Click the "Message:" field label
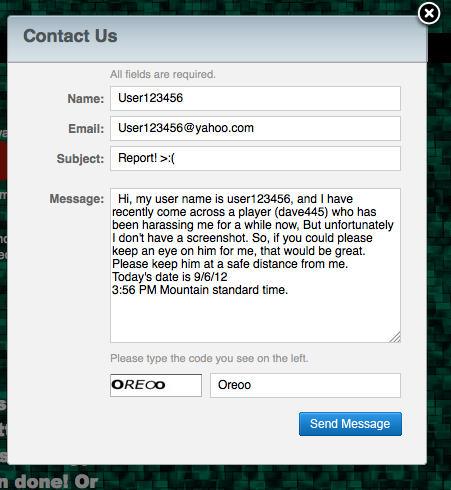This screenshot has width=451, height=490. click(x=77, y=199)
